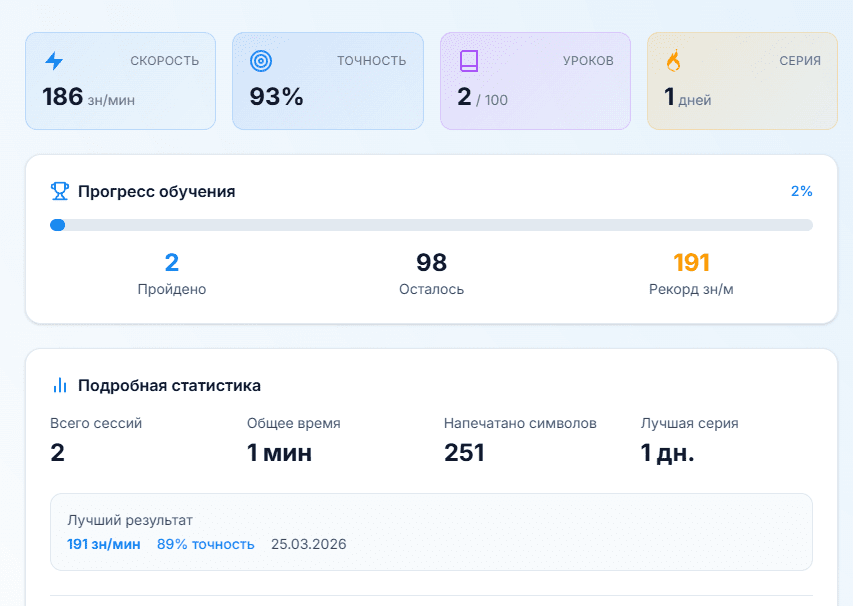Click the УРОКОВ card title
Screen dimensions: 853x606
tap(588, 61)
